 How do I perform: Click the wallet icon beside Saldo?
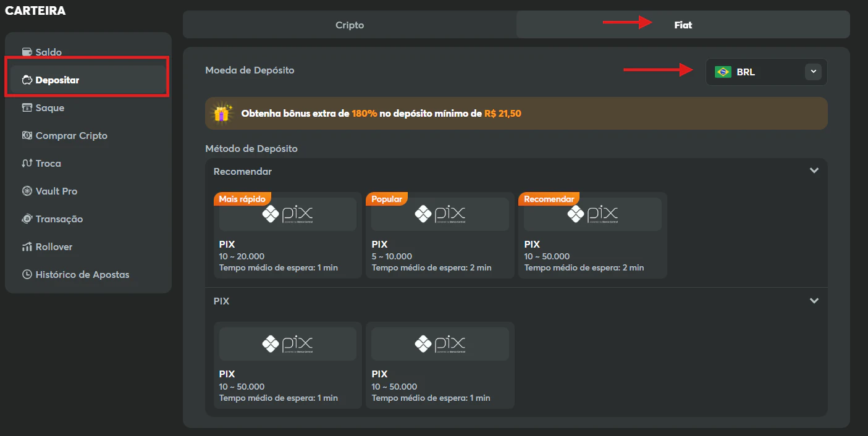pos(27,52)
